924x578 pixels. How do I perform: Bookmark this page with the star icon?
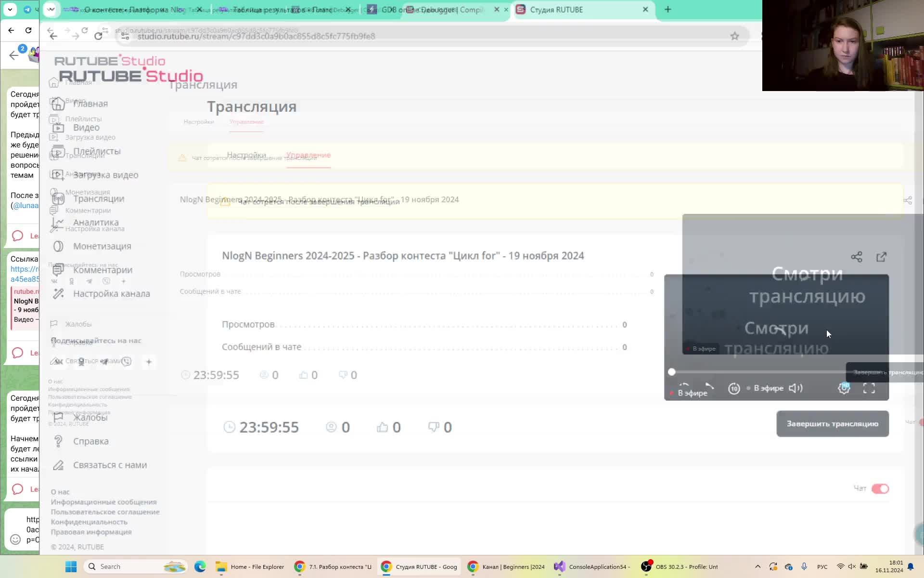[734, 36]
